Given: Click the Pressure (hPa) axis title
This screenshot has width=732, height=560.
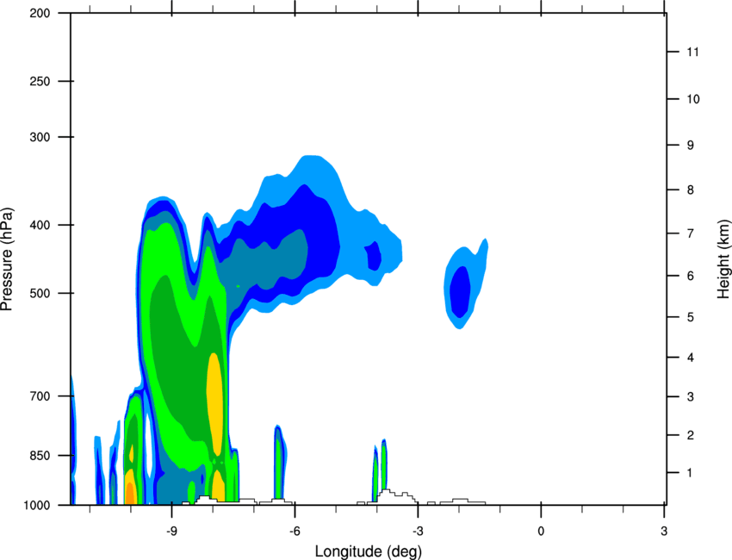Looking at the screenshot, I should point(7,259).
